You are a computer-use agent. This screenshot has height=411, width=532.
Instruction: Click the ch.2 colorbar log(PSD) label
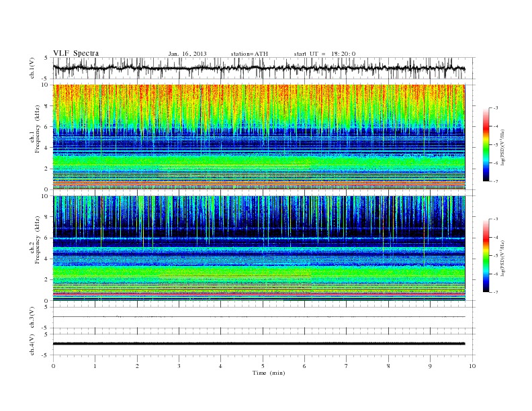click(x=502, y=258)
